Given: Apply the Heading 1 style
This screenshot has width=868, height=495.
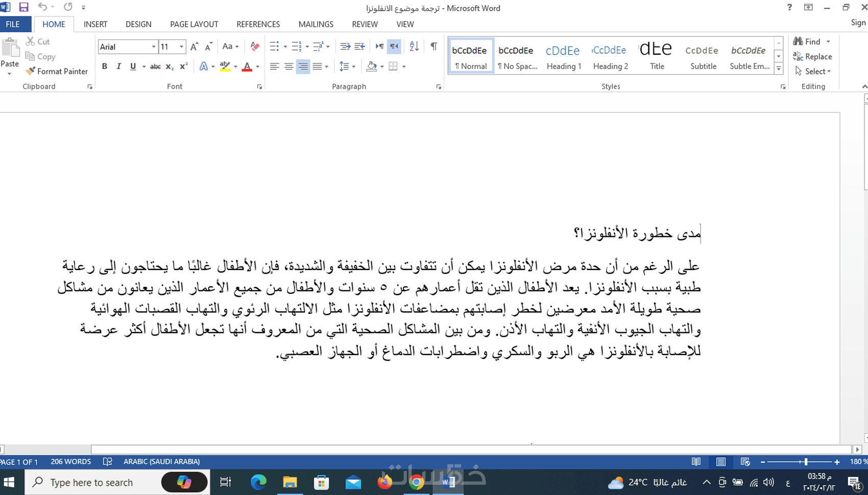Looking at the screenshot, I should 564,56.
